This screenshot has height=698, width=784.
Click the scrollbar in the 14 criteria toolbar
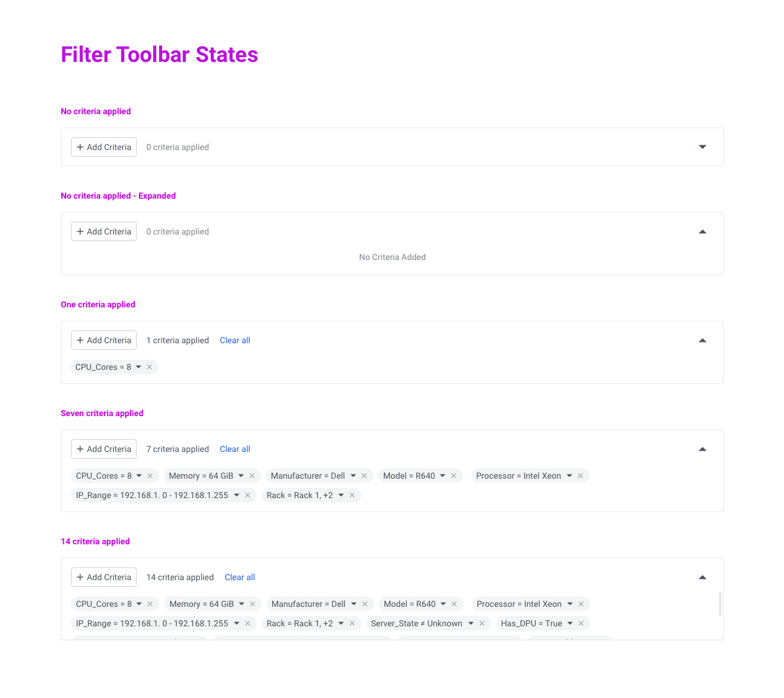(x=720, y=604)
